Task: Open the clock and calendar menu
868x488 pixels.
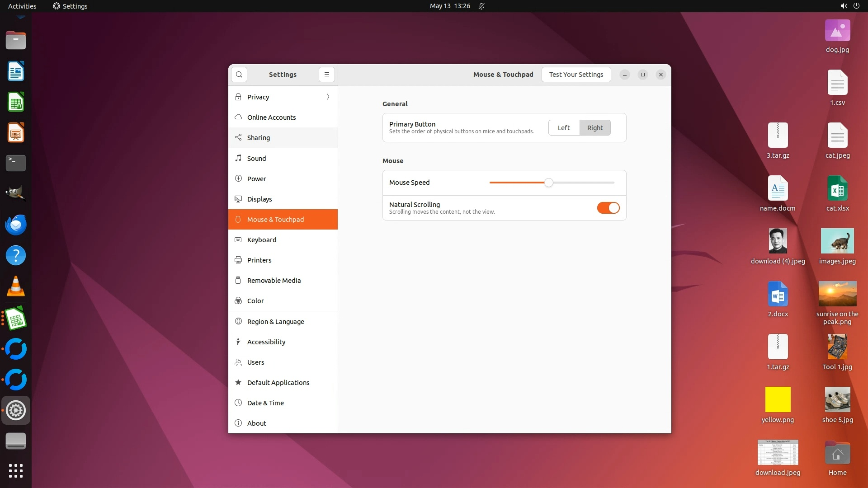Action: [x=450, y=6]
